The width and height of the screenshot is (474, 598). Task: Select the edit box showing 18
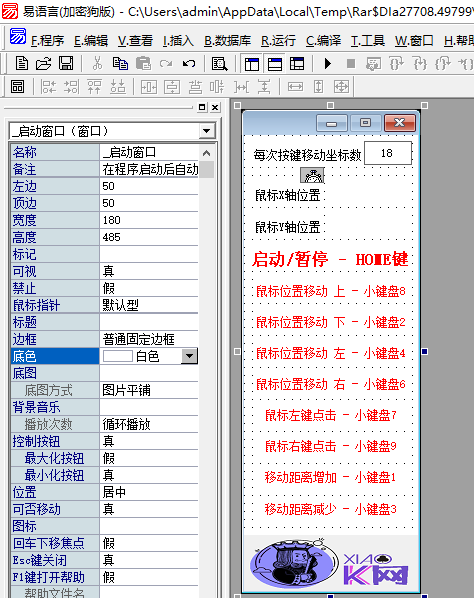[x=388, y=153]
